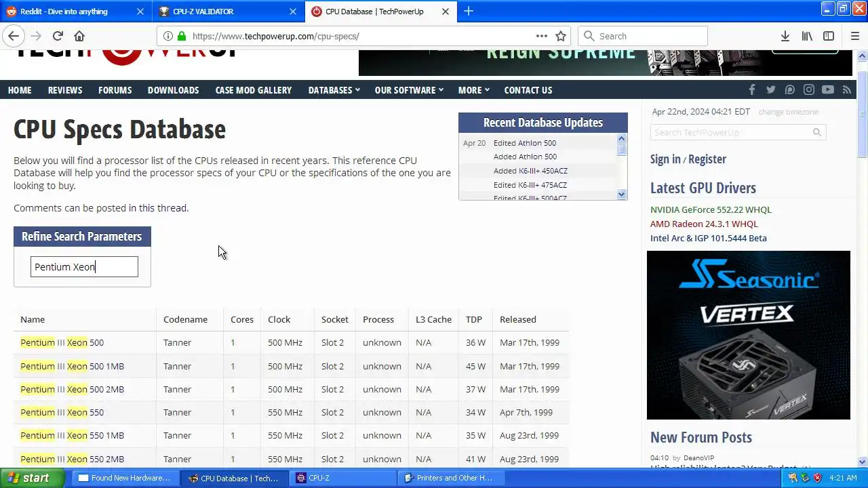Bookmark this page with the star icon

point(561,36)
